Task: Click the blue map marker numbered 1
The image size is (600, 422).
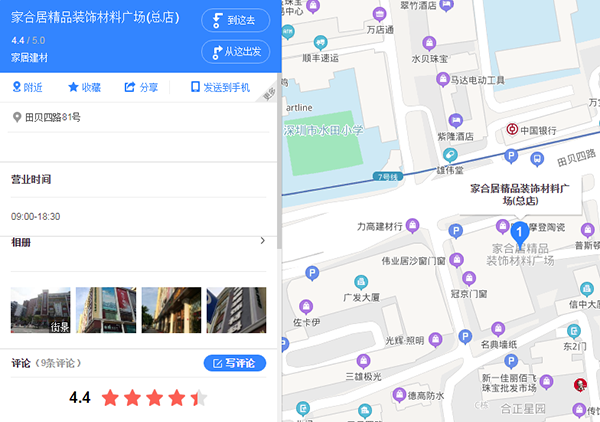Action: (519, 232)
